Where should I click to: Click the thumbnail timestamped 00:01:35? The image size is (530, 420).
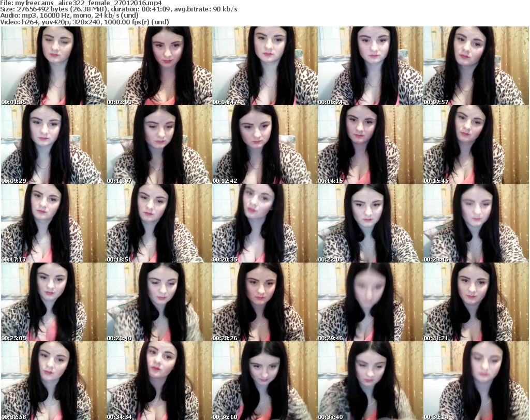tap(53, 66)
